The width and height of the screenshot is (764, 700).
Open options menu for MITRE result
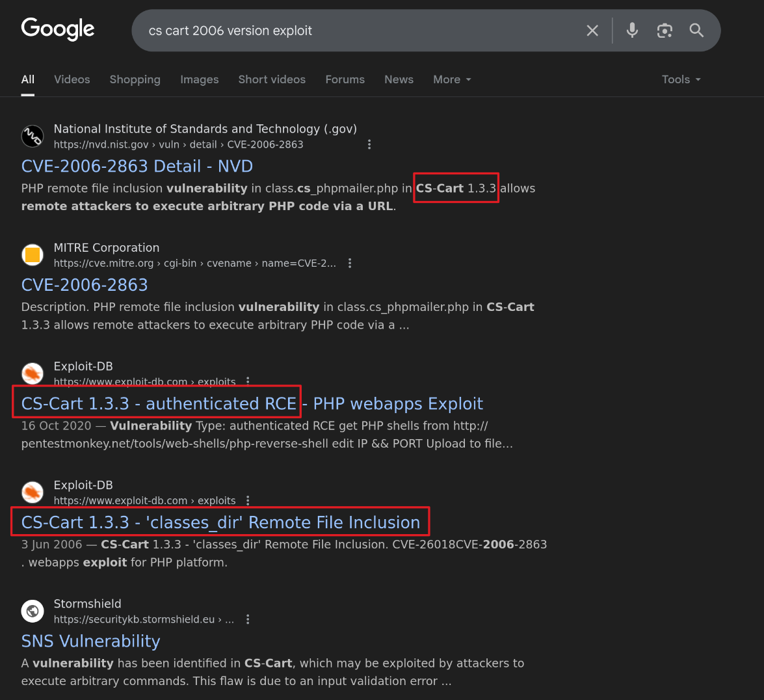click(x=350, y=263)
